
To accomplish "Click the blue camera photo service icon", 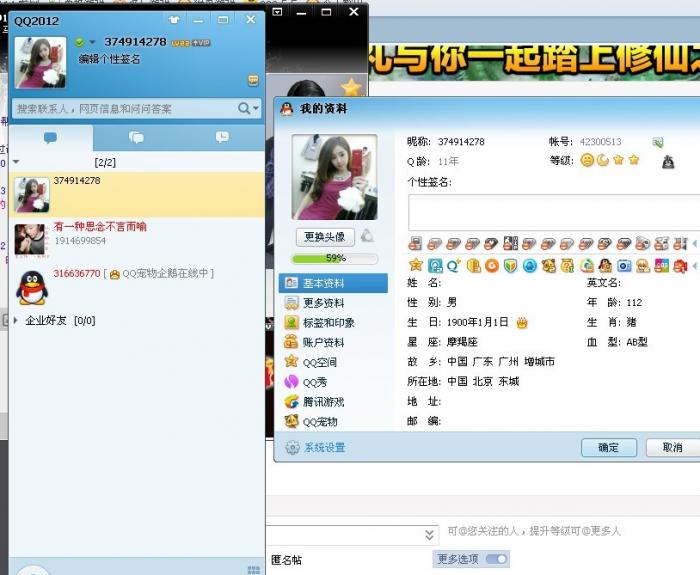I will coord(624,266).
